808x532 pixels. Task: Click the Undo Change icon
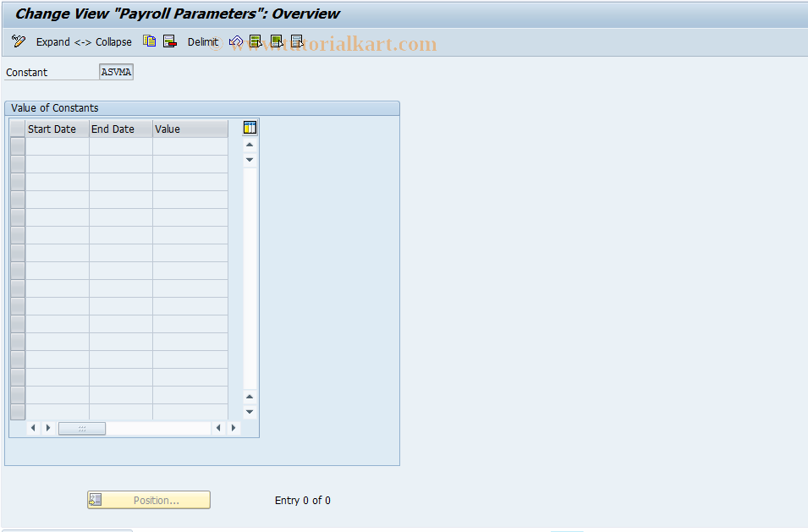click(235, 41)
